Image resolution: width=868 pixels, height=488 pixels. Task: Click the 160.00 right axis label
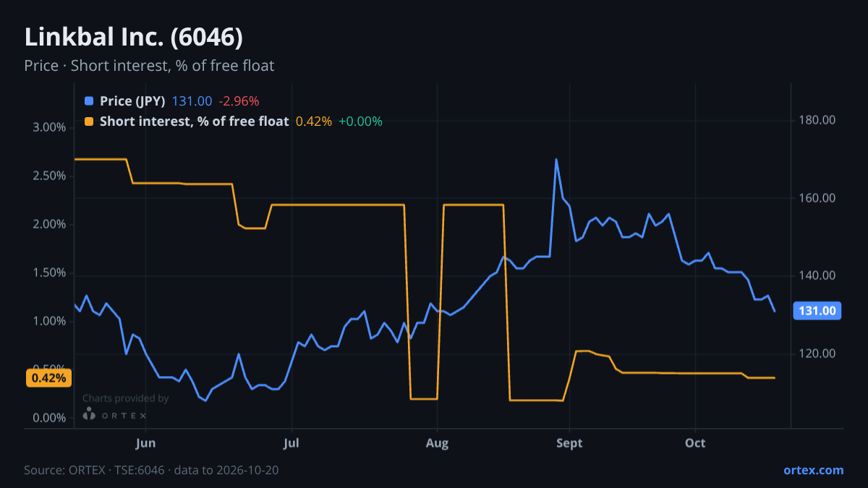coord(818,198)
